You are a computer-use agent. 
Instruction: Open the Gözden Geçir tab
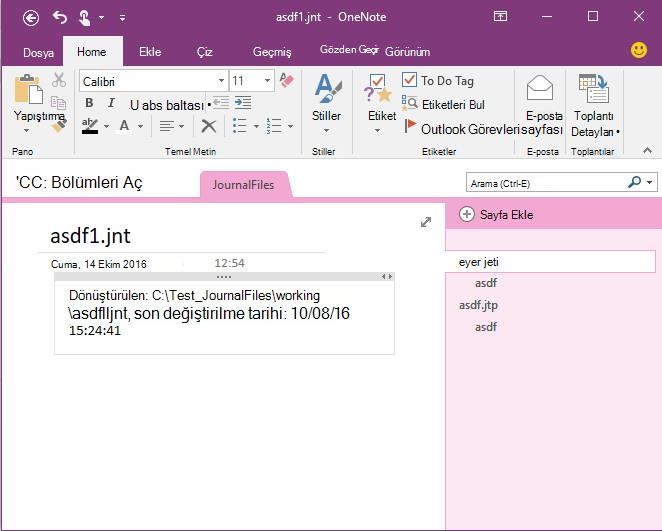(349, 50)
